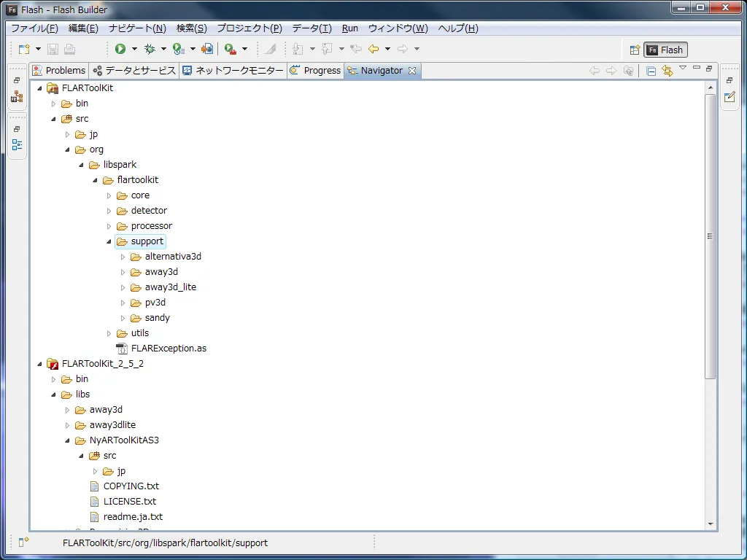Select the Flash perspective button
The width and height of the screenshot is (747, 560).
[665, 50]
